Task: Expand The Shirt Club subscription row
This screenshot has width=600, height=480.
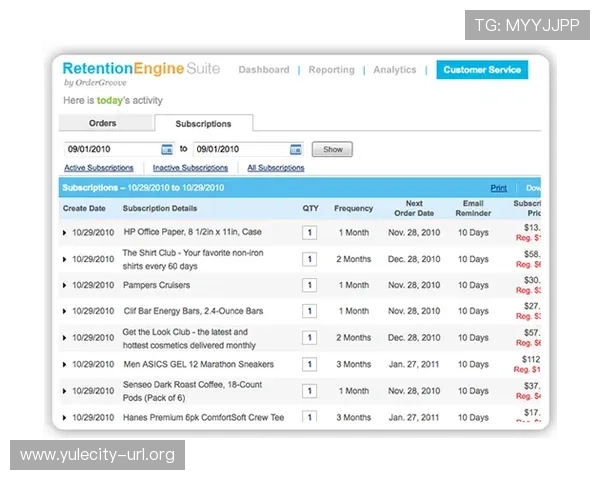Action: [64, 259]
